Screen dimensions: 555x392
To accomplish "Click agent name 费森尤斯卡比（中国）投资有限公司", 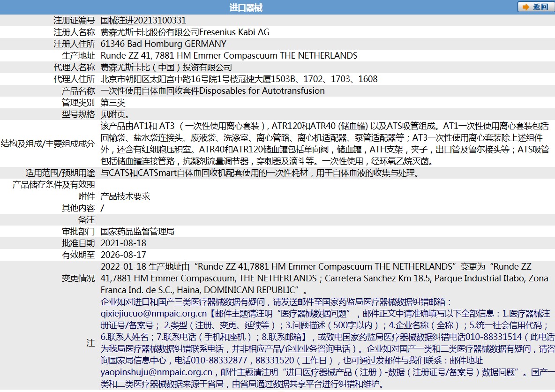I will click(x=166, y=67).
